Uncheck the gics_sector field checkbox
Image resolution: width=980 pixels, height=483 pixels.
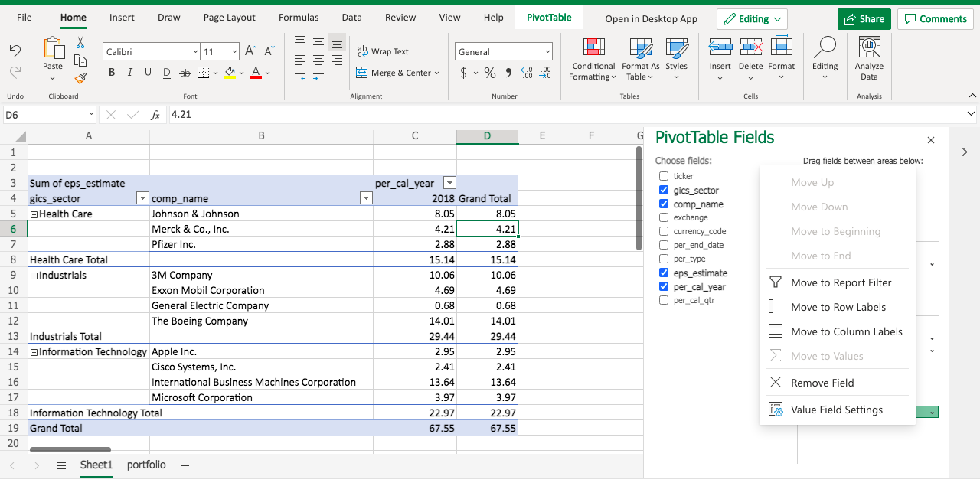click(x=664, y=190)
